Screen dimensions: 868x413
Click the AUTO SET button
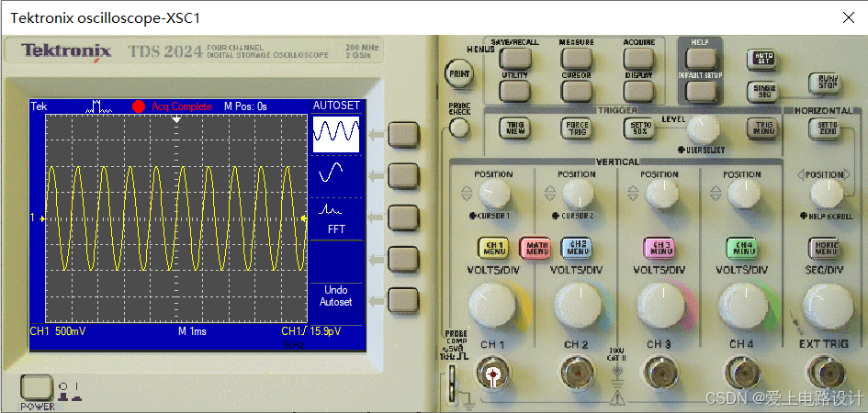[x=761, y=59]
